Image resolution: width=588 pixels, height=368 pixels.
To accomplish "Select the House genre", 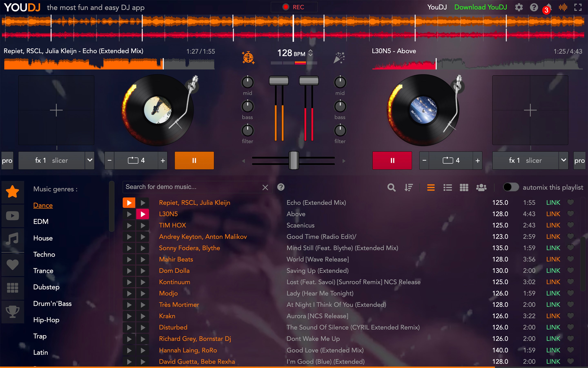I will [43, 238].
